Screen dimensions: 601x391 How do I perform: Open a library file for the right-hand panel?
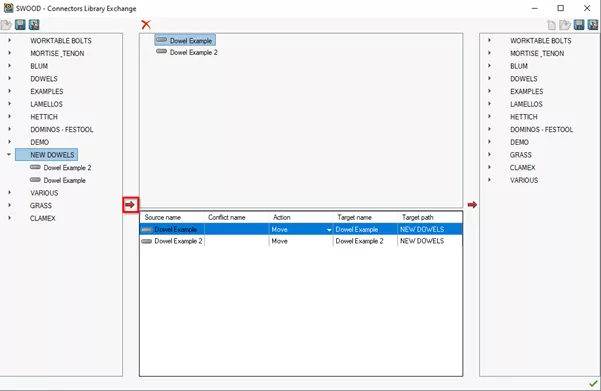[x=565, y=25]
